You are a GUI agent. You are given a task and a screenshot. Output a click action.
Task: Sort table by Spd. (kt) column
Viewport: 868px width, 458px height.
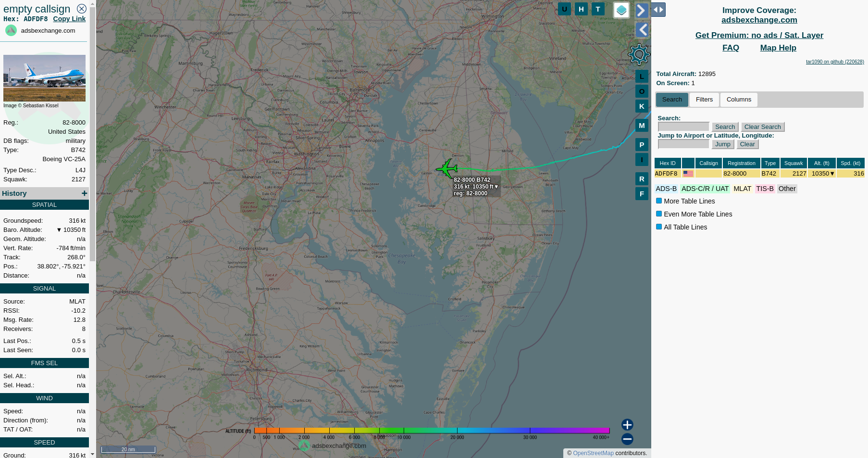(x=850, y=164)
